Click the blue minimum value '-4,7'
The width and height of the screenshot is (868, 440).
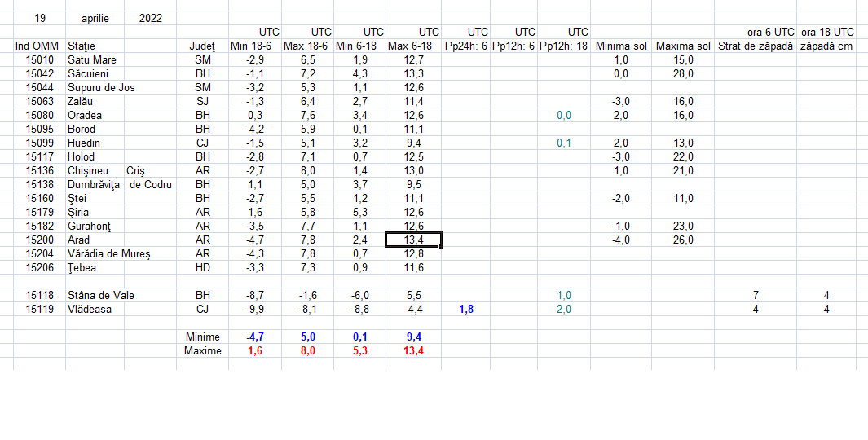click(x=255, y=337)
